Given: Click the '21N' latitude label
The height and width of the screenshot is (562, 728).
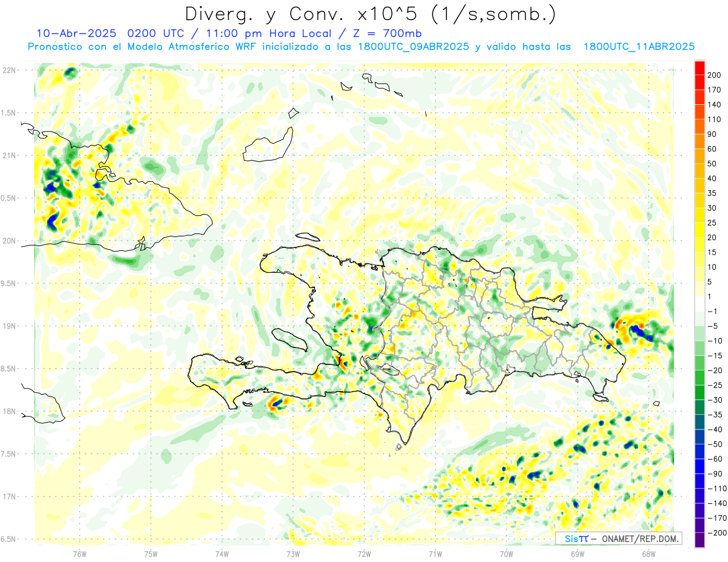Looking at the screenshot, I should click(x=8, y=155).
